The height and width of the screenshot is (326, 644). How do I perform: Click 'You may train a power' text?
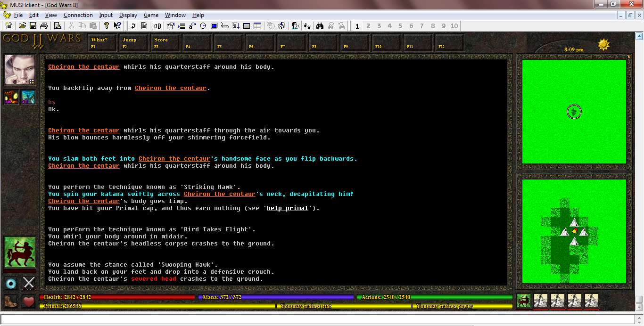coord(445,306)
